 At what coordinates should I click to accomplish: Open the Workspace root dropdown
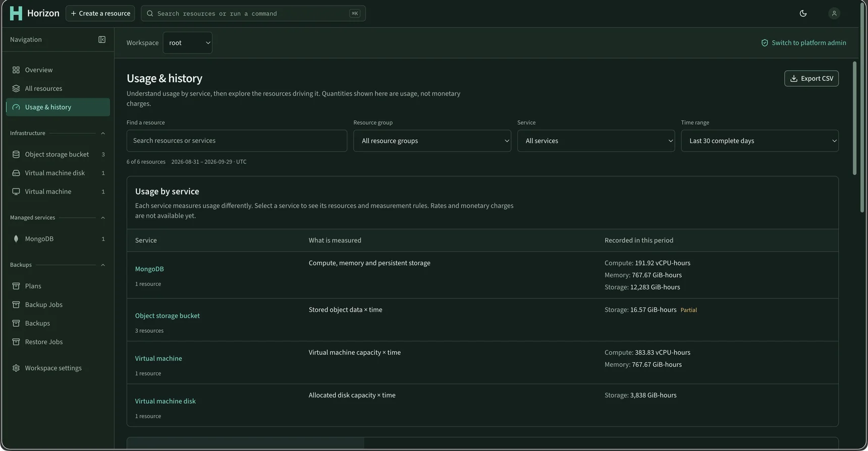tap(188, 43)
